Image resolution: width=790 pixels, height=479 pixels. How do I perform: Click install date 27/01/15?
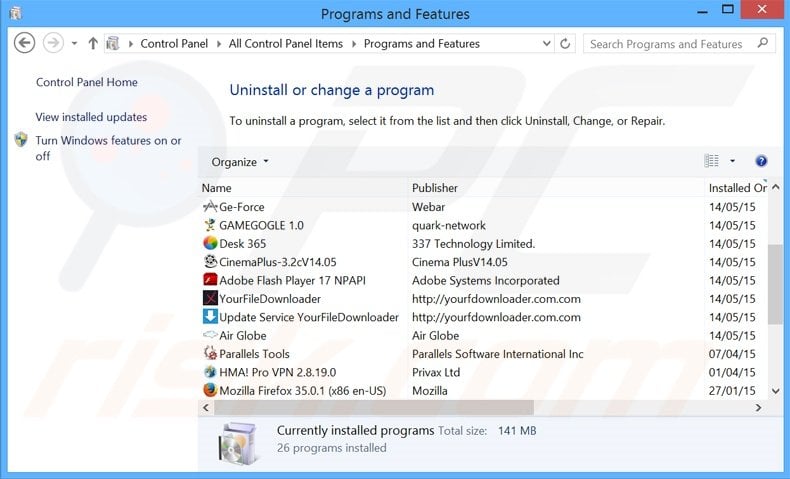tap(732, 391)
